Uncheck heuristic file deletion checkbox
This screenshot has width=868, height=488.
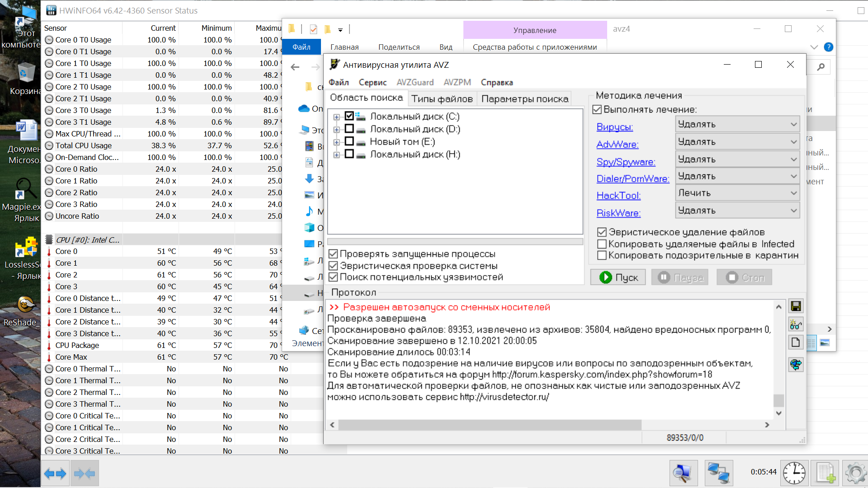click(602, 232)
